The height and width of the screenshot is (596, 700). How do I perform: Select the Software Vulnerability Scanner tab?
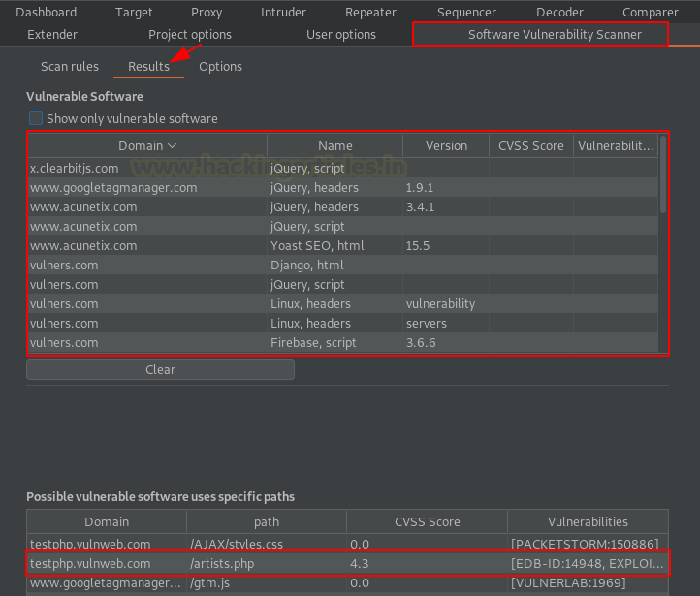point(555,34)
